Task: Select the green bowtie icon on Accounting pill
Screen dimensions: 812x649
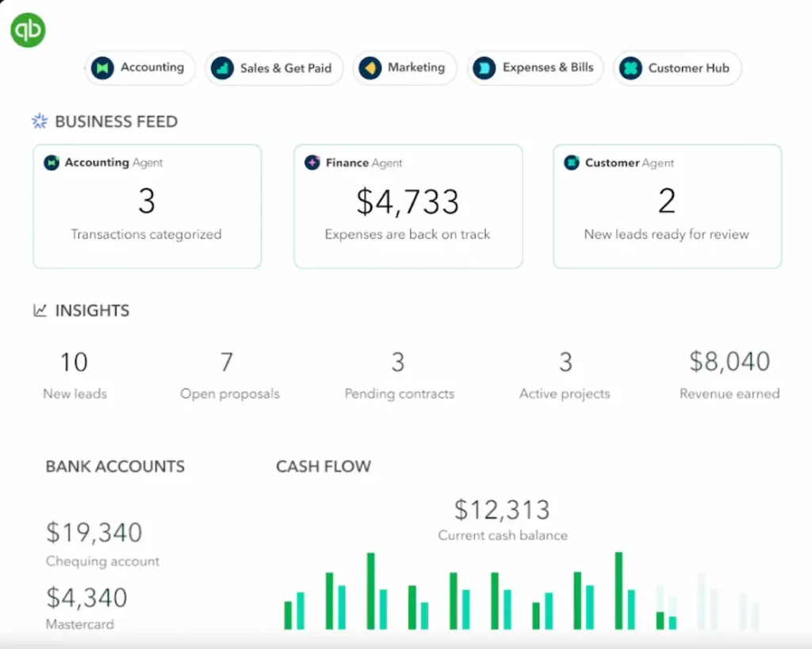Action: (x=104, y=68)
